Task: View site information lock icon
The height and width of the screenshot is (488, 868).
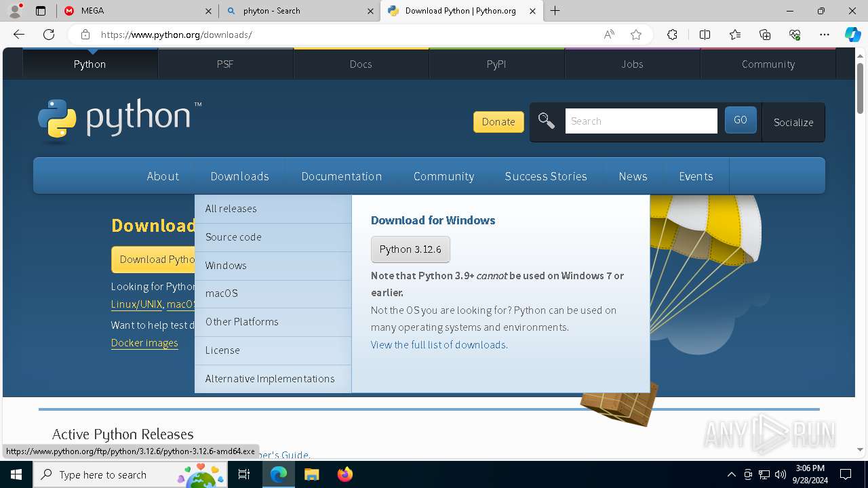Action: point(85,35)
